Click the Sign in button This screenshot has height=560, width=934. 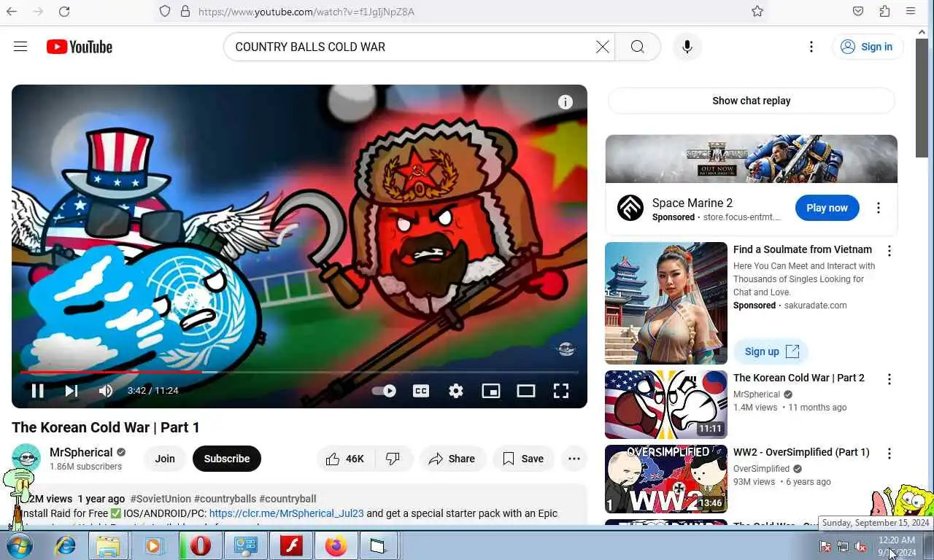[x=868, y=47]
